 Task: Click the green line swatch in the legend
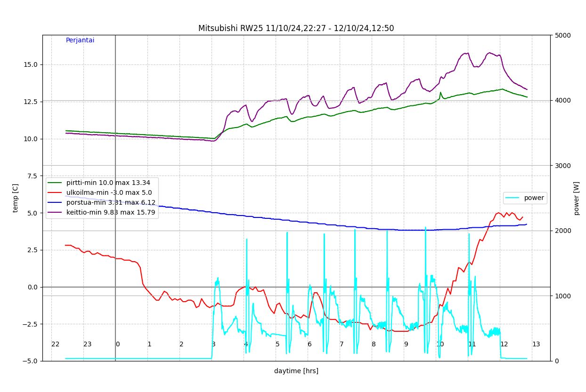coord(55,183)
